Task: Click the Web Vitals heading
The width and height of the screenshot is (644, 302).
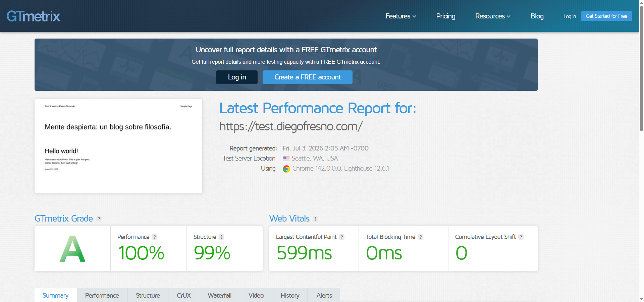Action: tap(289, 219)
